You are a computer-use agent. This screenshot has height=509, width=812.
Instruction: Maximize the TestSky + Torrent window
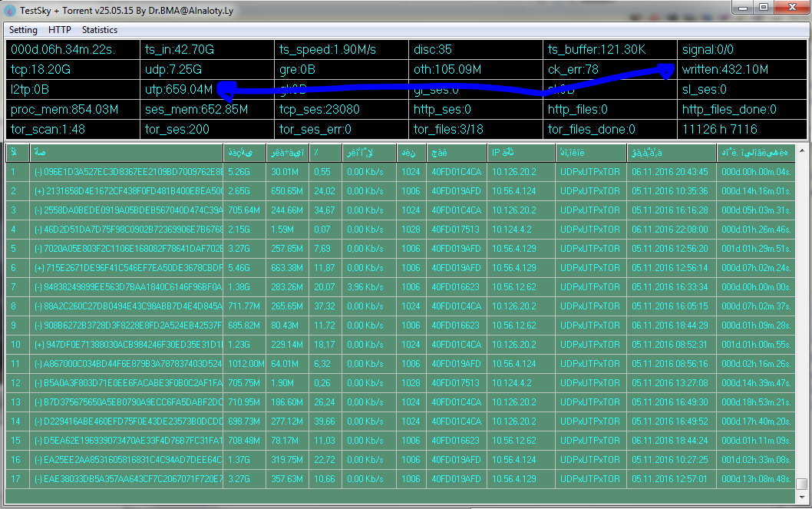point(762,8)
